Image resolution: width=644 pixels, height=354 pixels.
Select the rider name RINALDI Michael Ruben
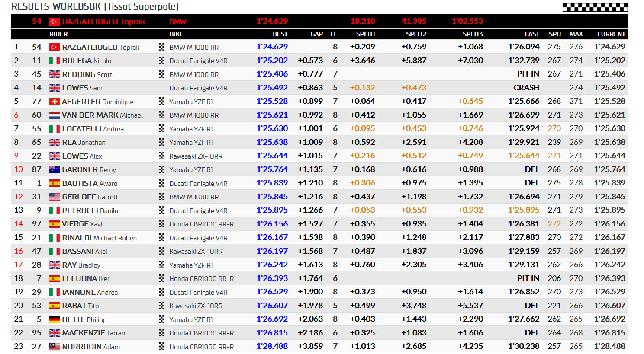point(99,238)
